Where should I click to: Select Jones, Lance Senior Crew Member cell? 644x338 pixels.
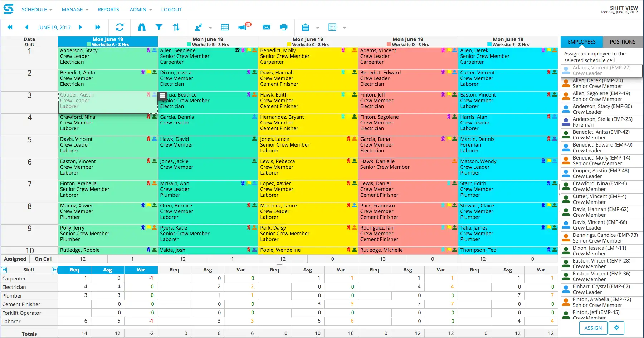tap(308, 147)
